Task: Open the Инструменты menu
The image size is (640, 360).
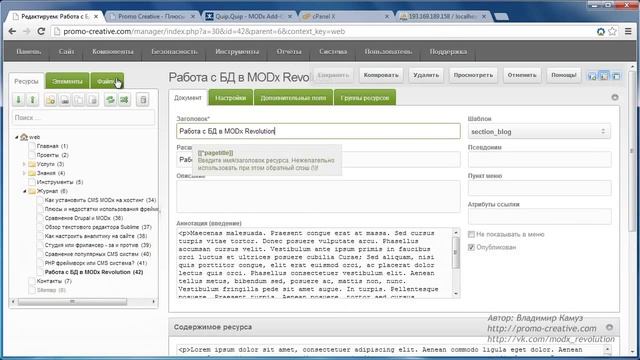Action: point(237,52)
